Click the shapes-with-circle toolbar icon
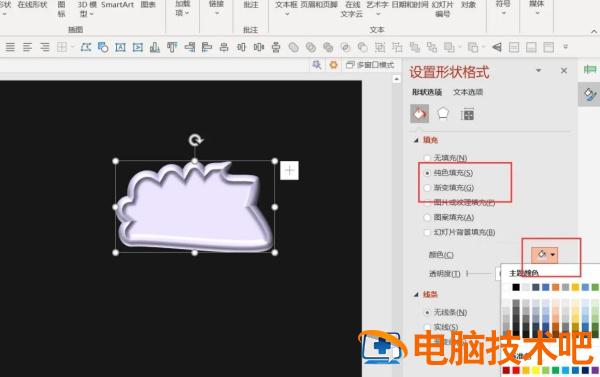 pos(103,47)
